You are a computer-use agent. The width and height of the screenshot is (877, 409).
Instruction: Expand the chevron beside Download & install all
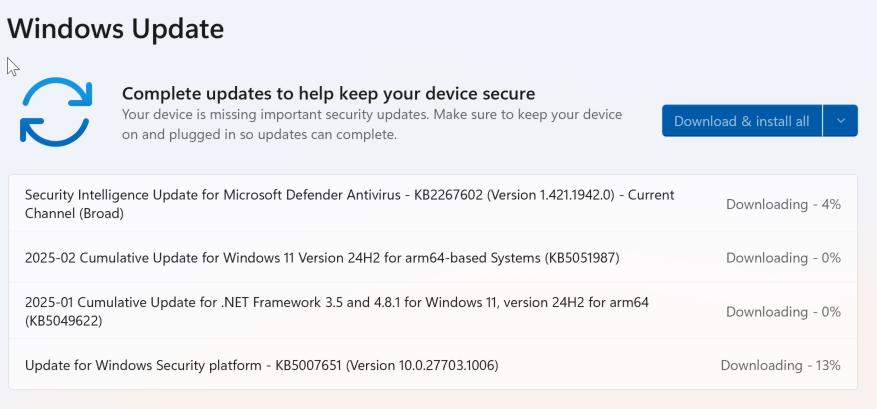pos(840,121)
